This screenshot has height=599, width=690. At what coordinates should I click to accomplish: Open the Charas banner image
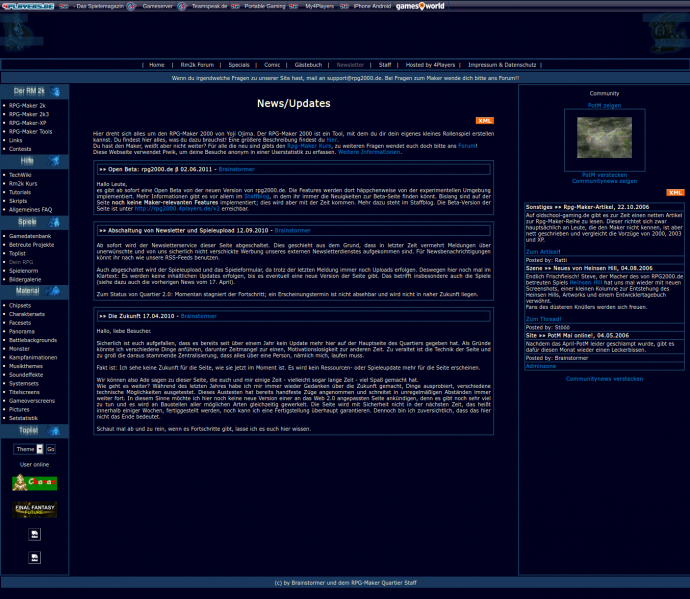[x=34, y=482]
